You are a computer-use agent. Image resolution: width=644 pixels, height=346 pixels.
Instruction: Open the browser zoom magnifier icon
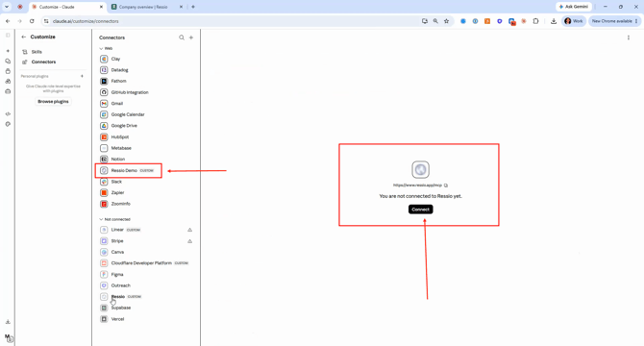tap(435, 21)
